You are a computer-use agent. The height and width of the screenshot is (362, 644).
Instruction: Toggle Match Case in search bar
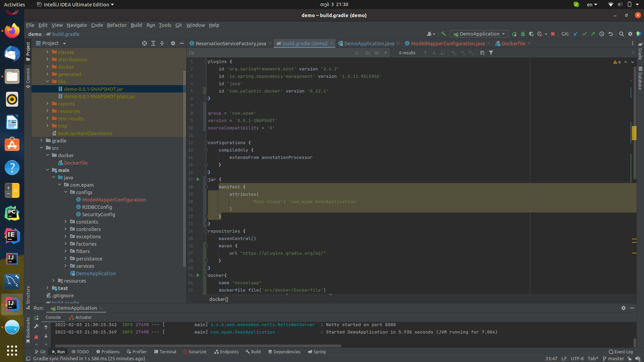click(x=368, y=53)
